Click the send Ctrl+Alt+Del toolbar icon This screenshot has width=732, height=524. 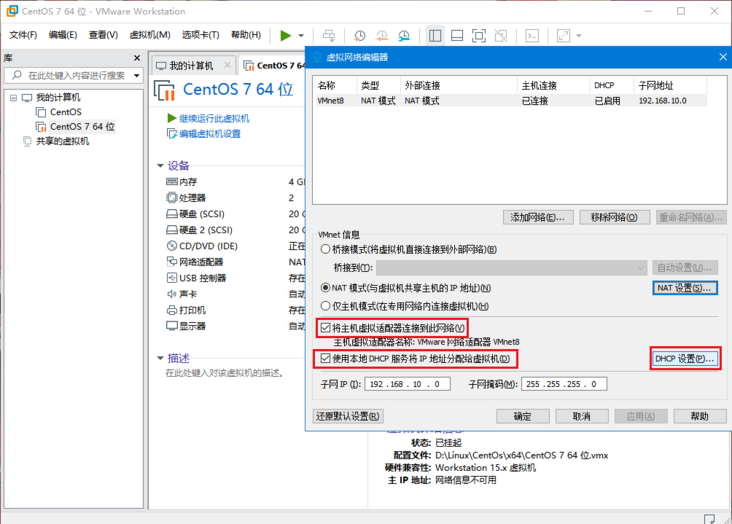(329, 35)
